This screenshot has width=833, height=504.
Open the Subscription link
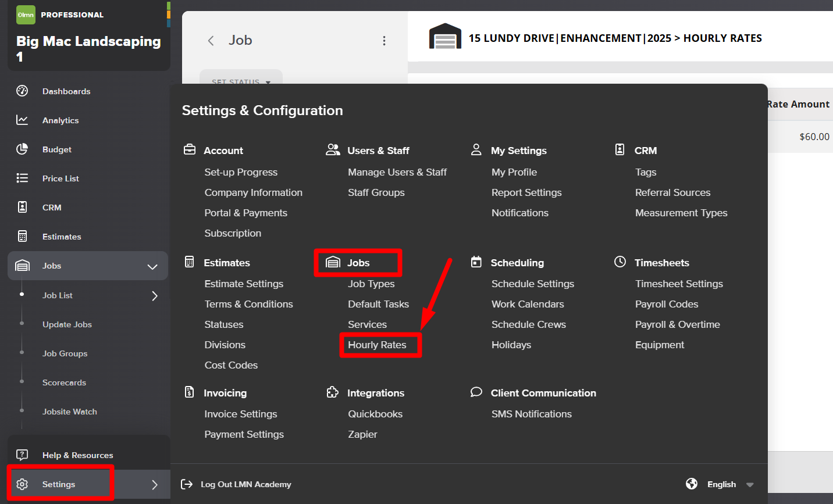[x=233, y=233]
